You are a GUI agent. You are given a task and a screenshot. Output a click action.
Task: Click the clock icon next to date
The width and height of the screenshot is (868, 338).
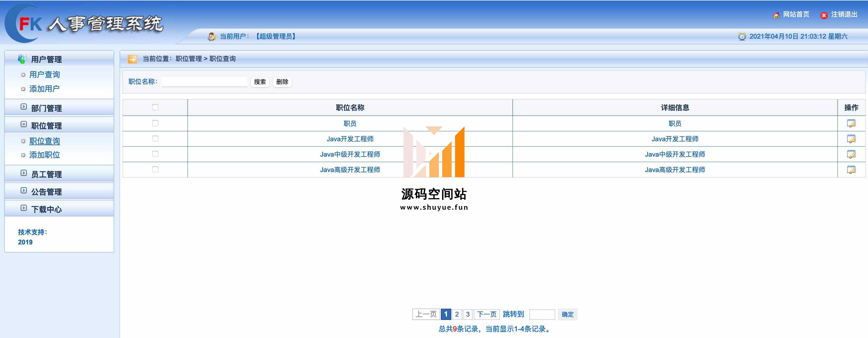point(742,36)
